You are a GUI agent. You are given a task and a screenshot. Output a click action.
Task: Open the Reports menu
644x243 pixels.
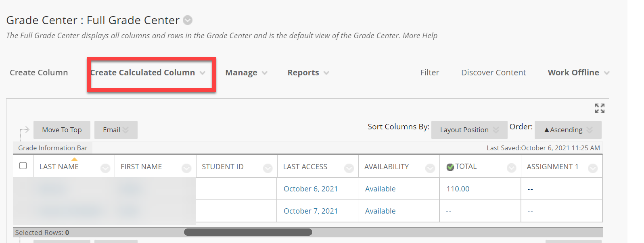308,73
